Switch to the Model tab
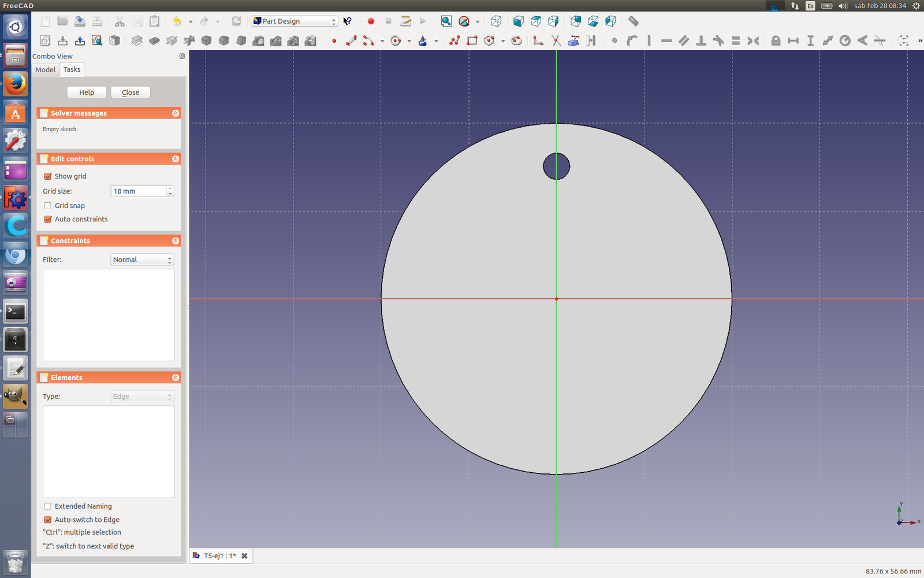Screen dimensions: 924x578 [x=46, y=70]
